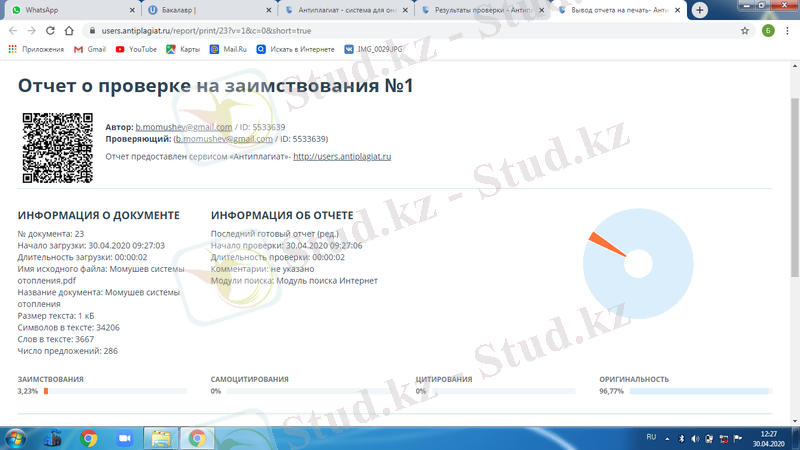800x450 pixels.
Task: Open the Windows Start menu
Action: tap(15, 439)
